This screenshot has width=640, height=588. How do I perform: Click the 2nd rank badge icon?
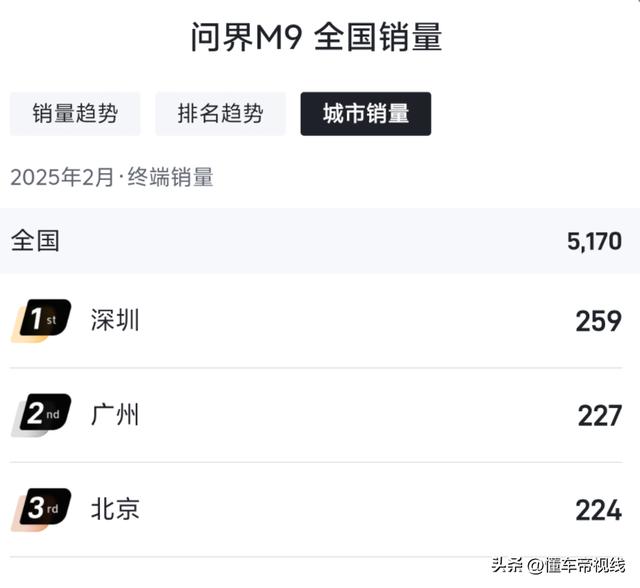(x=41, y=415)
